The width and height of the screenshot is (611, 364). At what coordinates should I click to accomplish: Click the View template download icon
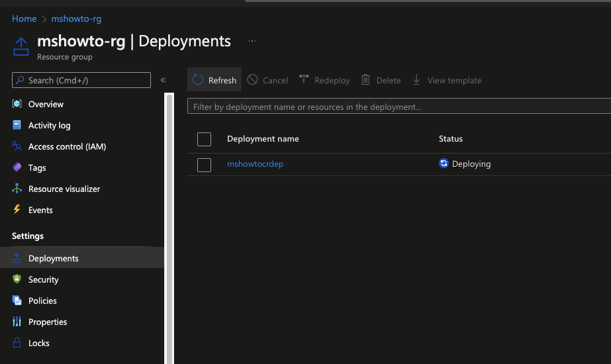(x=416, y=80)
